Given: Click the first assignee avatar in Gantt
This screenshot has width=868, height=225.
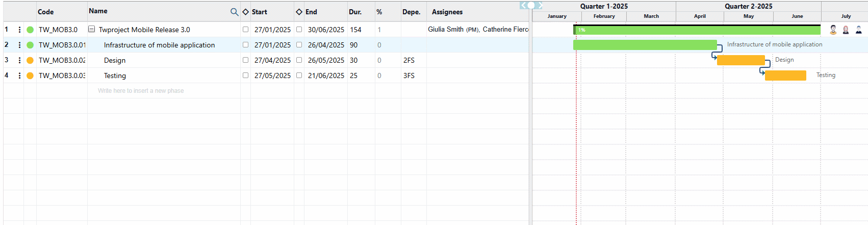Looking at the screenshot, I should [833, 30].
